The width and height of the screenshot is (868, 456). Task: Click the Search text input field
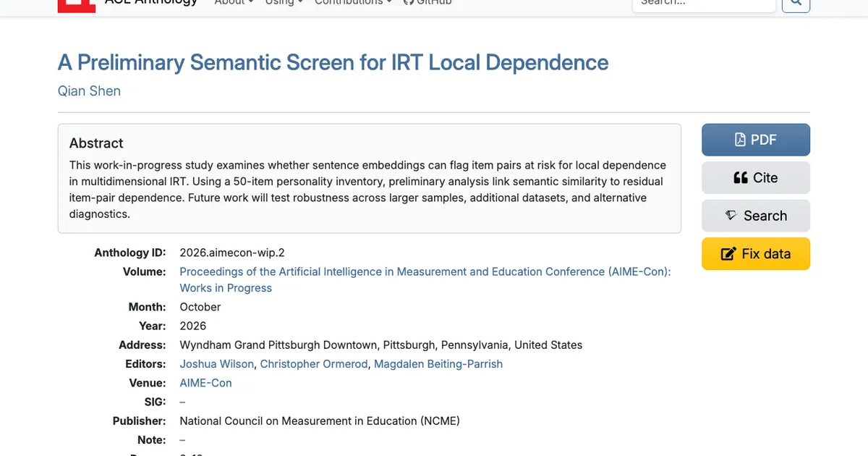coord(704,4)
